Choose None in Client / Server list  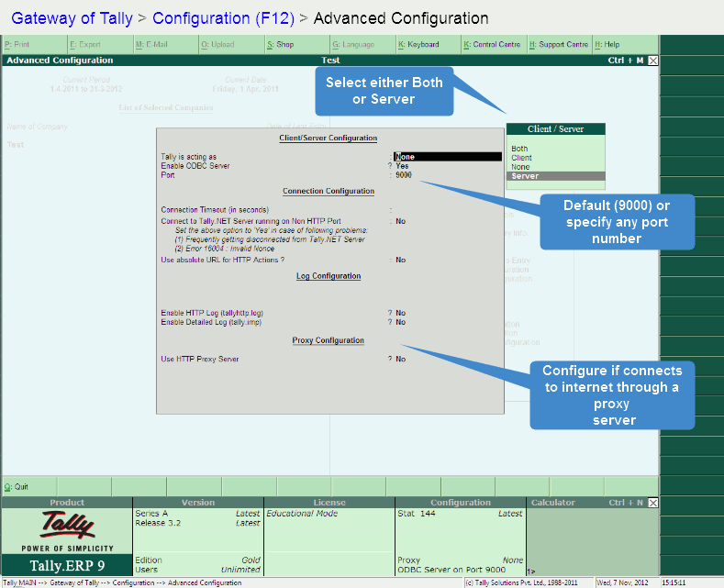pos(555,167)
